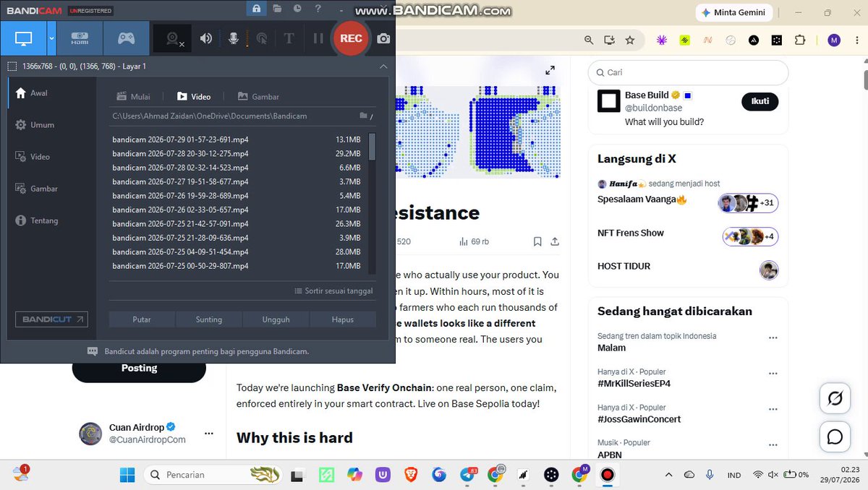Click the Cari search field on X
This screenshot has width=868, height=490.
pyautogui.click(x=688, y=72)
